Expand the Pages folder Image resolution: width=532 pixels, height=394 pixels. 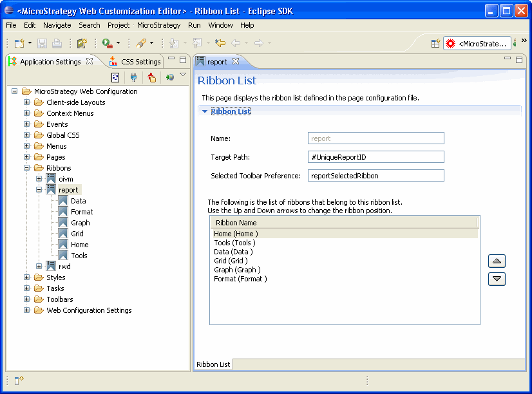[27, 156]
